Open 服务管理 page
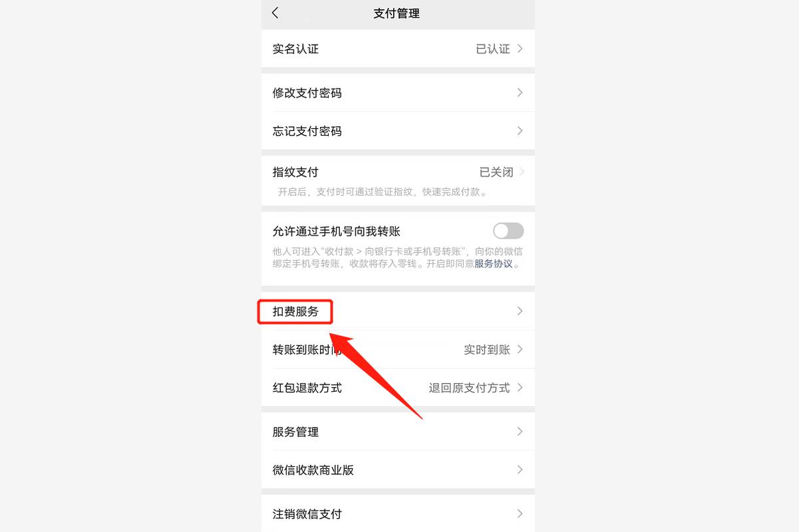This screenshot has width=799, height=532. pyautogui.click(x=398, y=432)
